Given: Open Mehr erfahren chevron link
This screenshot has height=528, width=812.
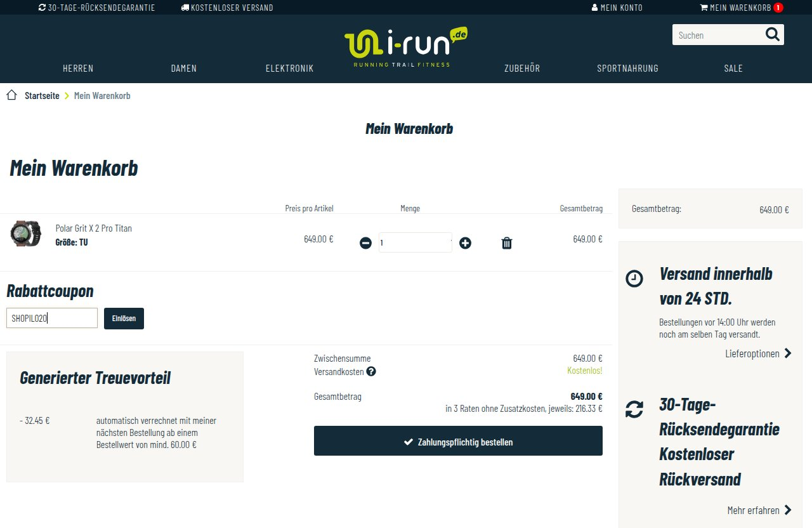Looking at the screenshot, I should 759,510.
